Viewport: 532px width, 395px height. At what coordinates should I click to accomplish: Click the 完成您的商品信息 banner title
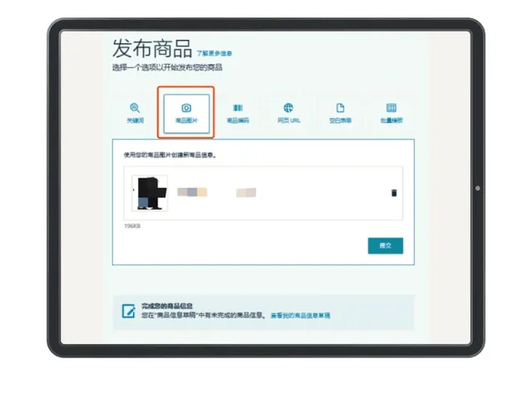pos(167,306)
